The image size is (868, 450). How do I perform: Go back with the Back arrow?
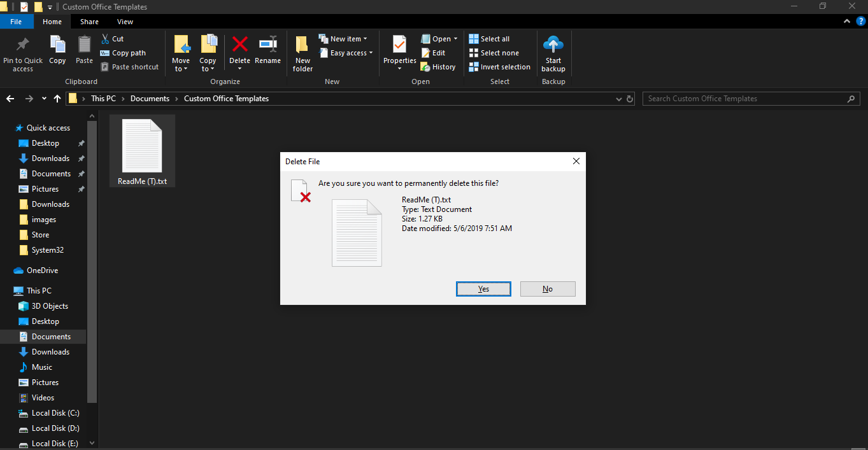pyautogui.click(x=10, y=99)
